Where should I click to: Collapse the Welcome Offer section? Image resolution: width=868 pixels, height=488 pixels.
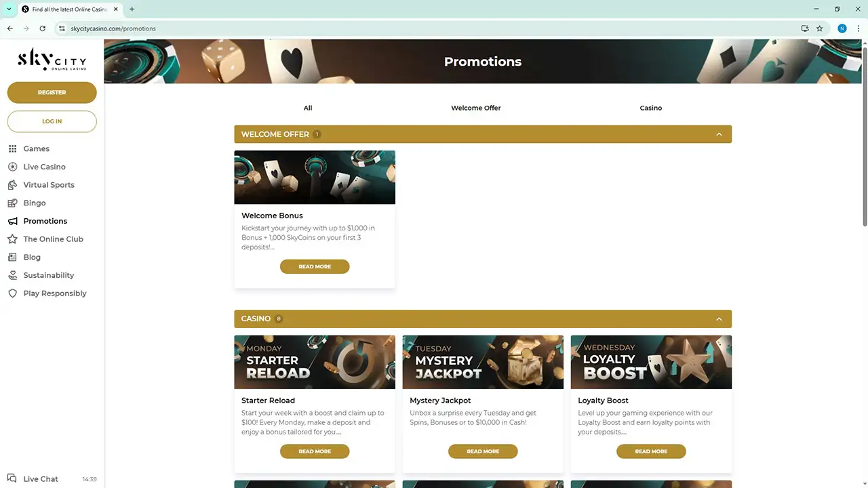[719, 134]
